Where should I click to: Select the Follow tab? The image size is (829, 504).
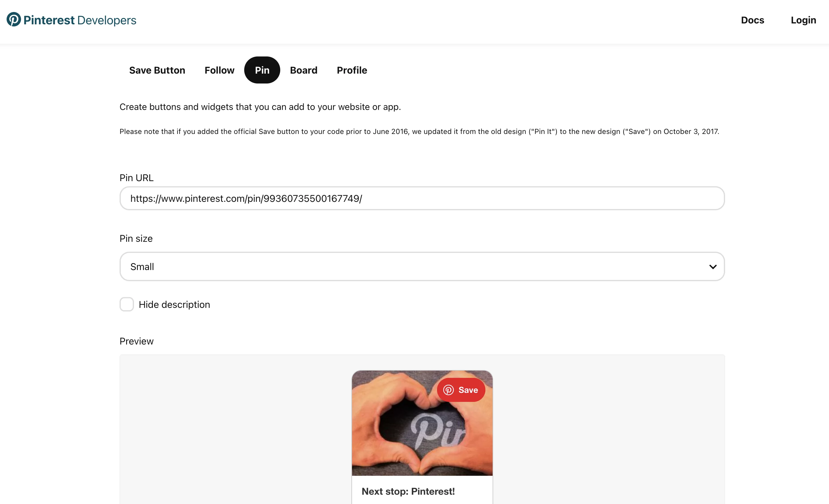[x=219, y=70]
